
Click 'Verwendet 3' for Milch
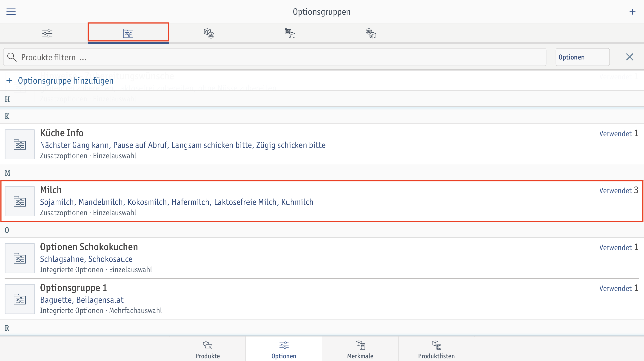tap(618, 190)
